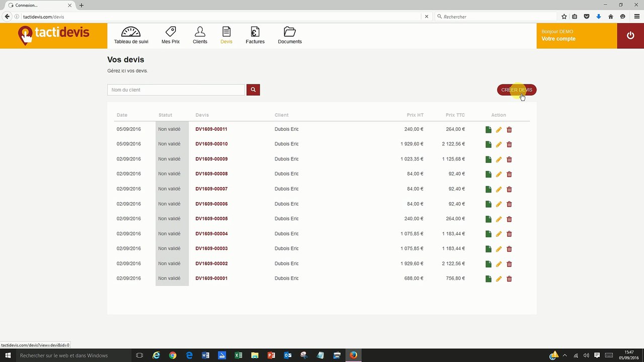Viewport: 644px width, 362px height.
Task: Open Excel from the taskbar
Action: coord(238,355)
